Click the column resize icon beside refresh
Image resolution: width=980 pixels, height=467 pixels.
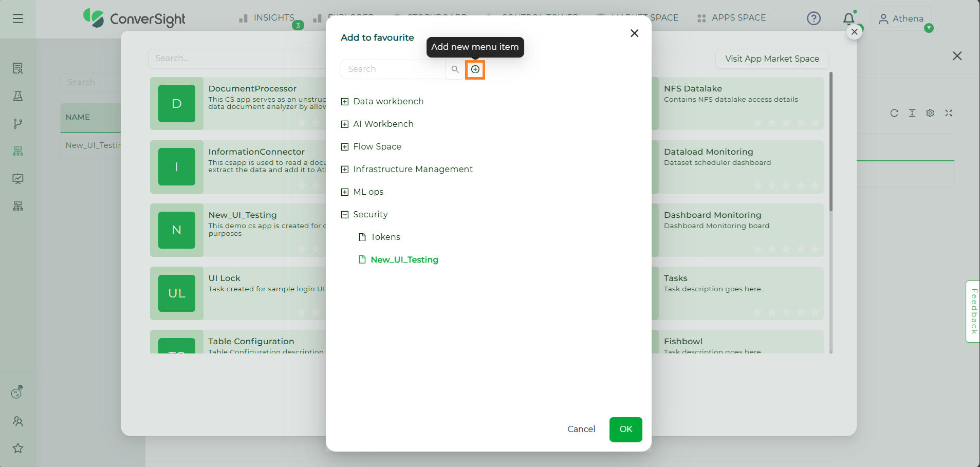tap(912, 113)
